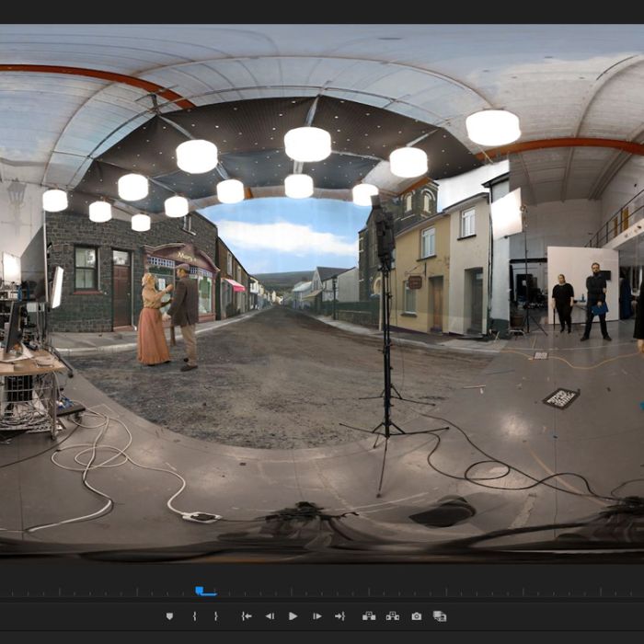Screen dimensions: 644x644
Task: Click the Mark In bracket icon
Action: 194,616
